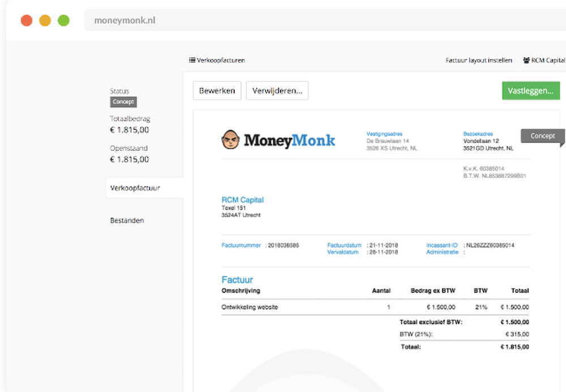Viewport: 566px width, 392px height.
Task: Click Vervaldatum value 28-11-2018
Action: click(x=383, y=252)
